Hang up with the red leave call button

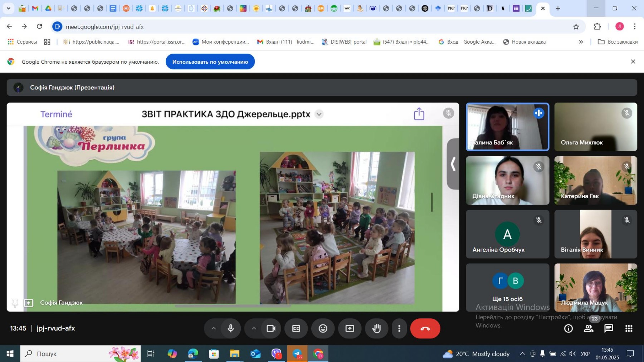pyautogui.click(x=425, y=328)
